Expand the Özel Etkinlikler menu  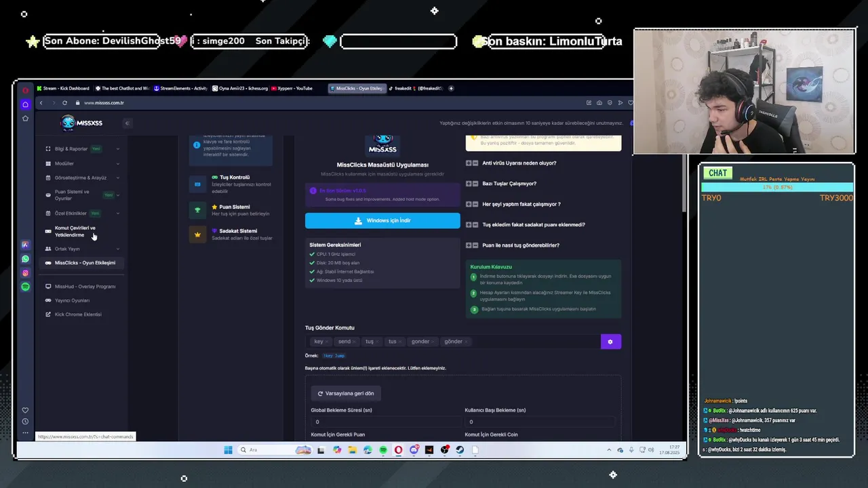tap(81, 213)
